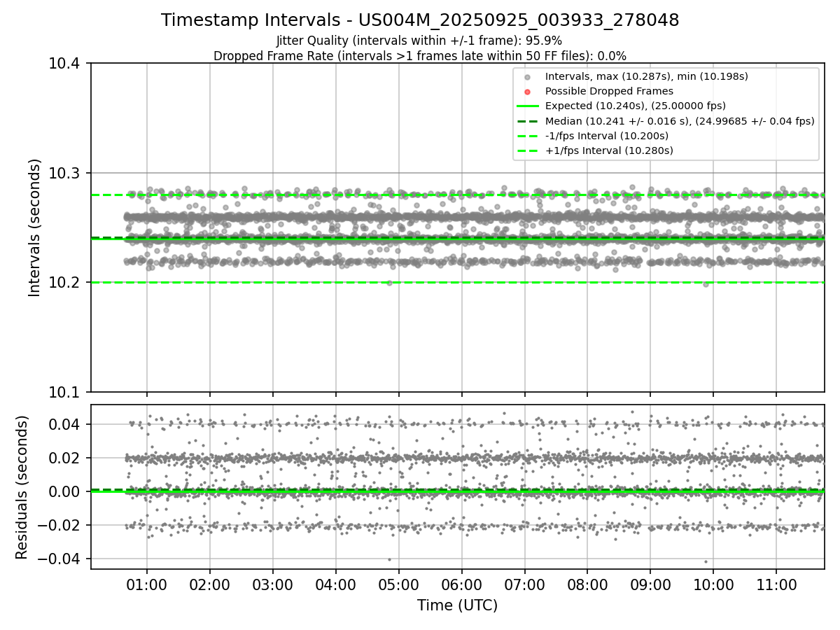Viewport: 840px width, 630px height.
Task: Click the 'Time (UTC)' x-axis label
Action: pyautogui.click(x=458, y=605)
